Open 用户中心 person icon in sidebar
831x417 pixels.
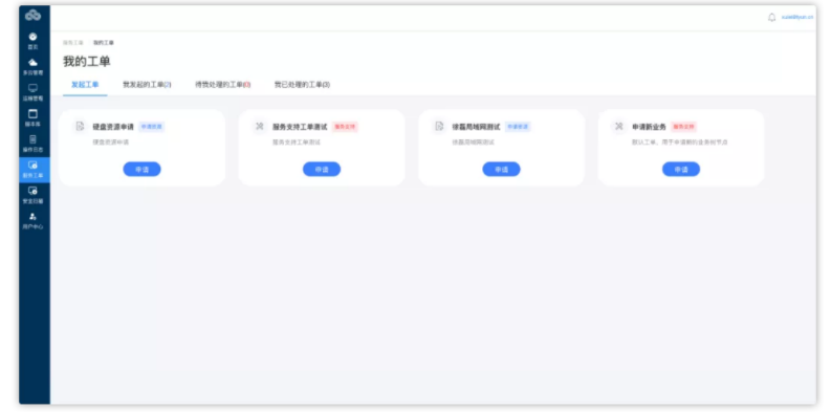(x=33, y=220)
